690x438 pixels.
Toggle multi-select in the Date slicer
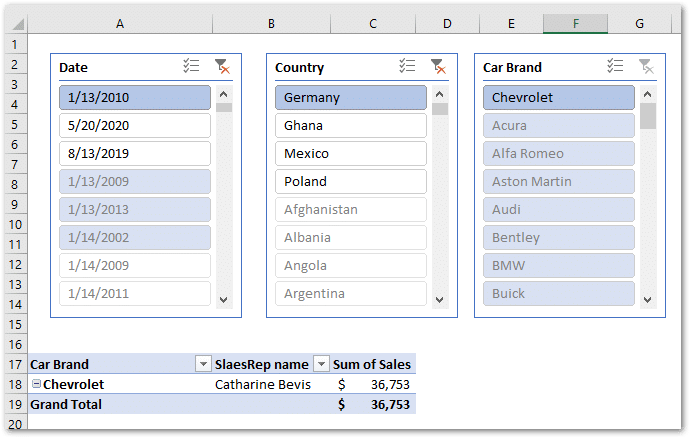pyautogui.click(x=192, y=67)
